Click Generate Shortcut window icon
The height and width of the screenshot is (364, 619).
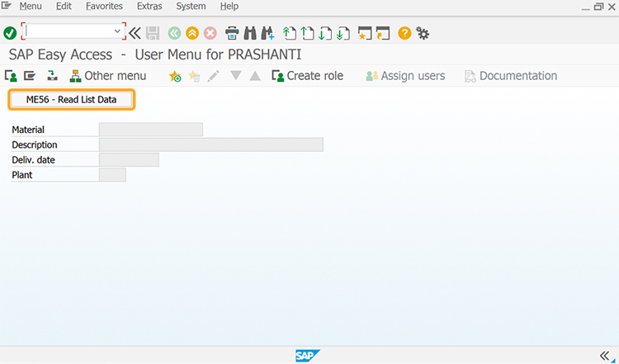(x=383, y=33)
